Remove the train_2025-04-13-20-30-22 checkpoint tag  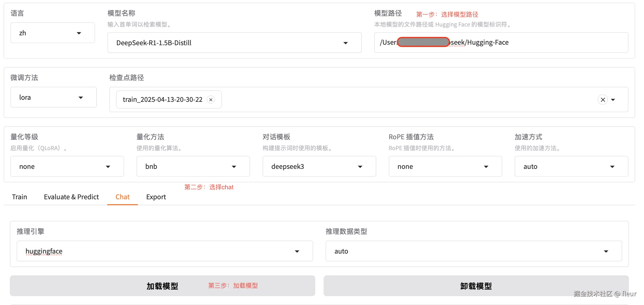coord(211,100)
